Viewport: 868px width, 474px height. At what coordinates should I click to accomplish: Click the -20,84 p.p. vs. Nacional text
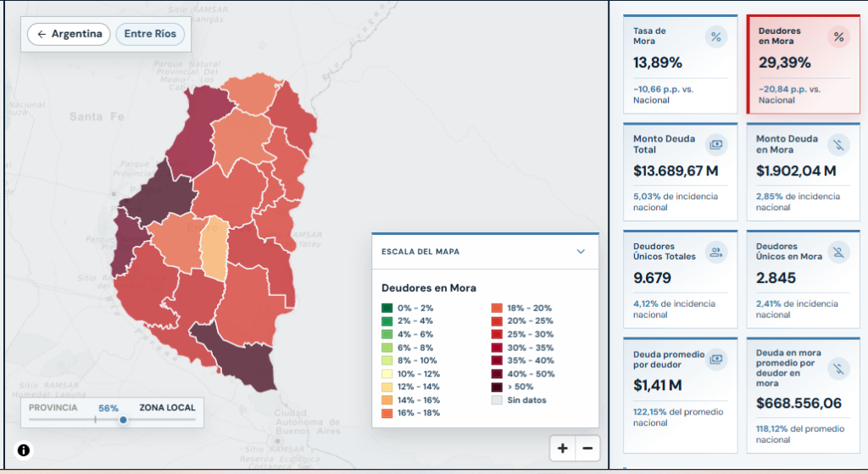[x=789, y=95]
